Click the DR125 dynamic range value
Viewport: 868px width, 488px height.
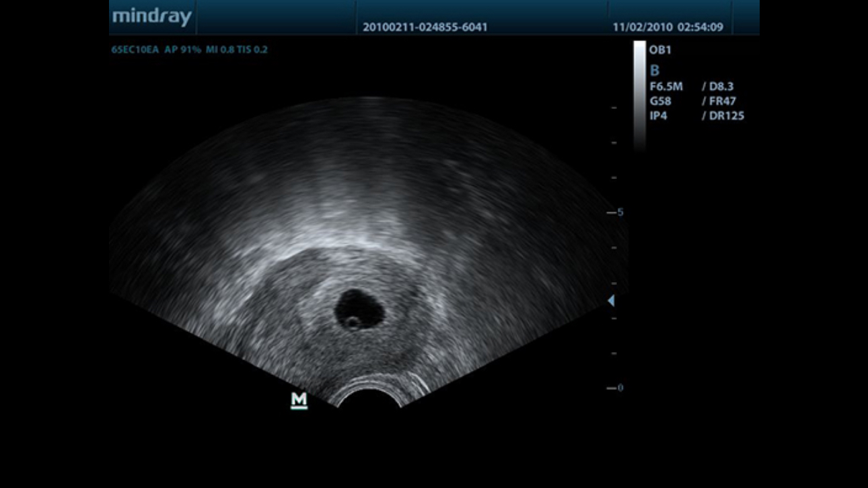tap(726, 116)
